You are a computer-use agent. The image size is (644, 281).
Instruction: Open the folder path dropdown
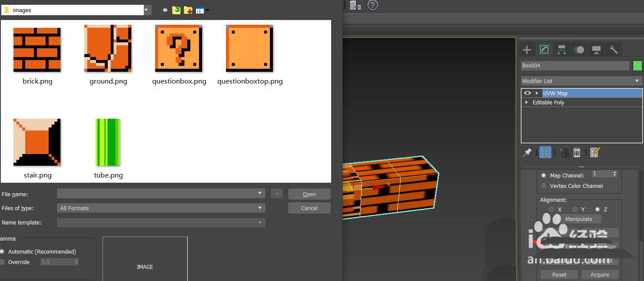pyautogui.click(x=147, y=10)
